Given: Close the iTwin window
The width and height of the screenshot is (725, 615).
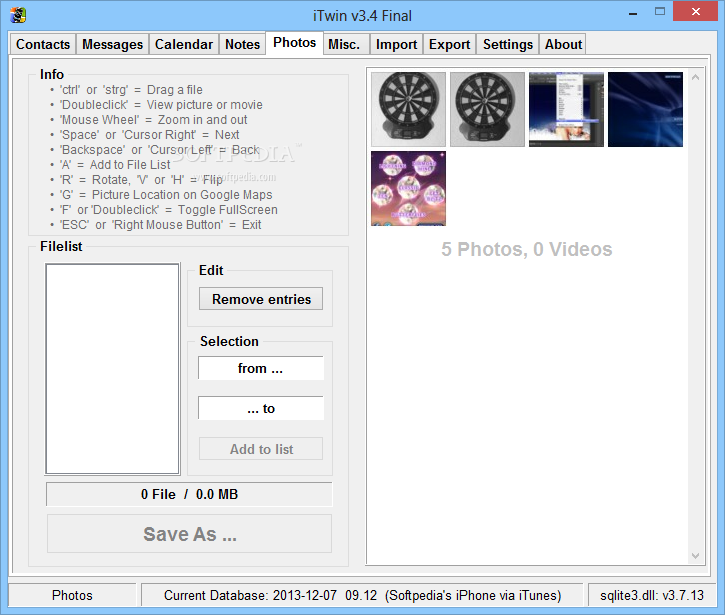Looking at the screenshot, I should [x=695, y=12].
